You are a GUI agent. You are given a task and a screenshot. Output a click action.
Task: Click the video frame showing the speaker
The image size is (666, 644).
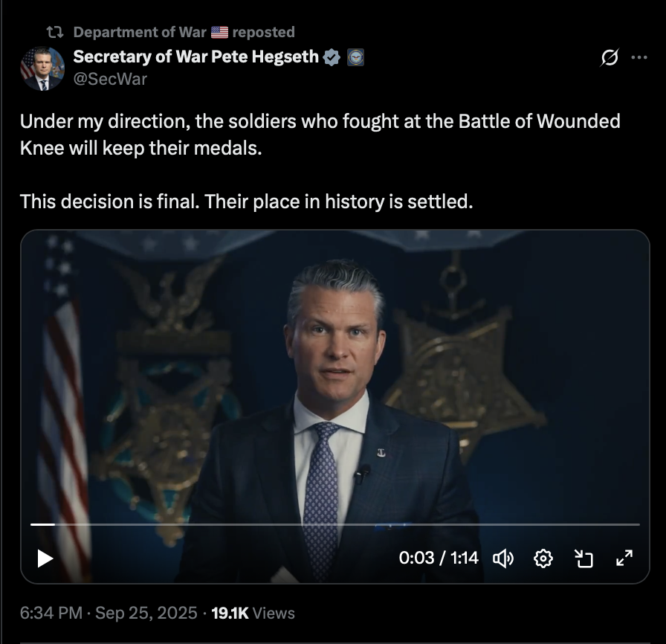pyautogui.click(x=334, y=387)
